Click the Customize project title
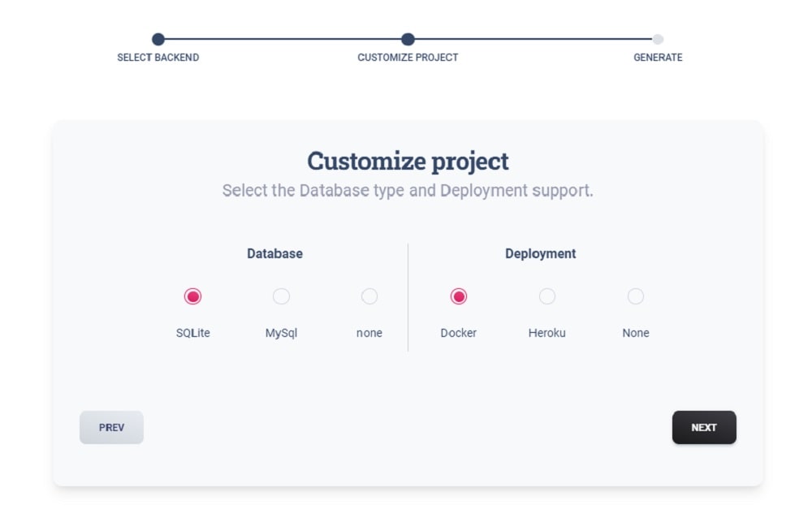 coord(408,161)
